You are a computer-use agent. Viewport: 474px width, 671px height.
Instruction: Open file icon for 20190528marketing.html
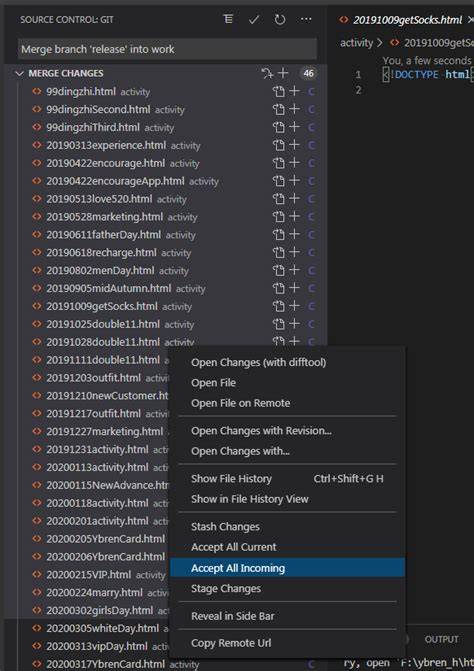(x=279, y=217)
